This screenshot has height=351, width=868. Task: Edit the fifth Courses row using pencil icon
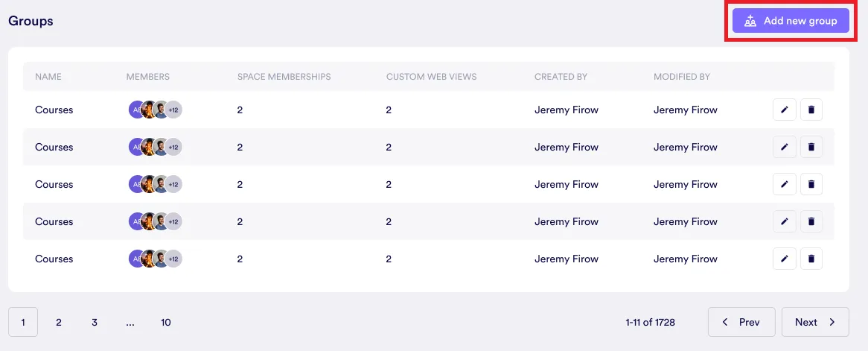click(784, 259)
